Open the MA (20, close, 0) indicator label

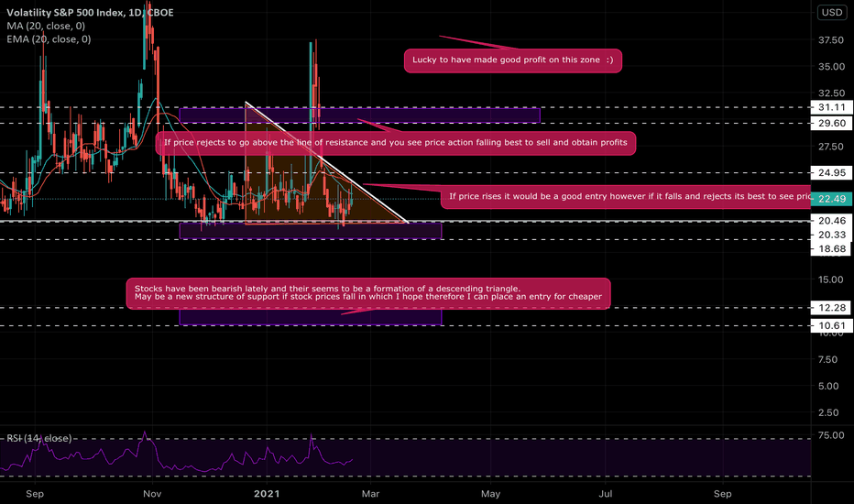click(46, 27)
